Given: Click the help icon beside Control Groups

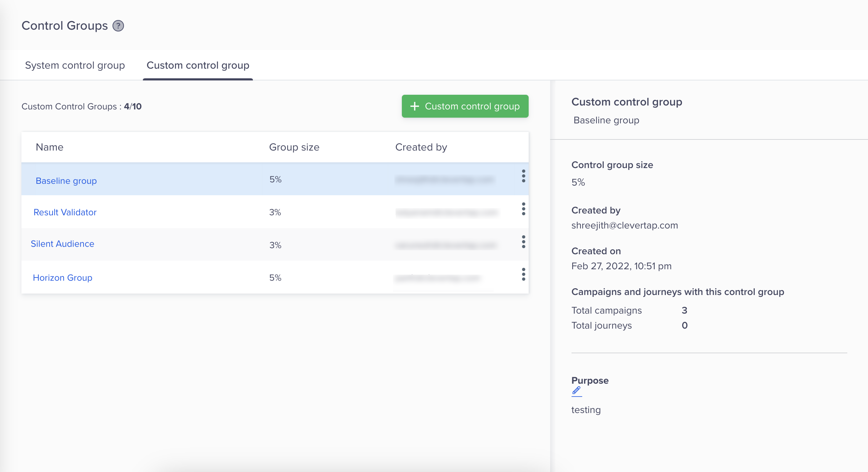Looking at the screenshot, I should (118, 26).
